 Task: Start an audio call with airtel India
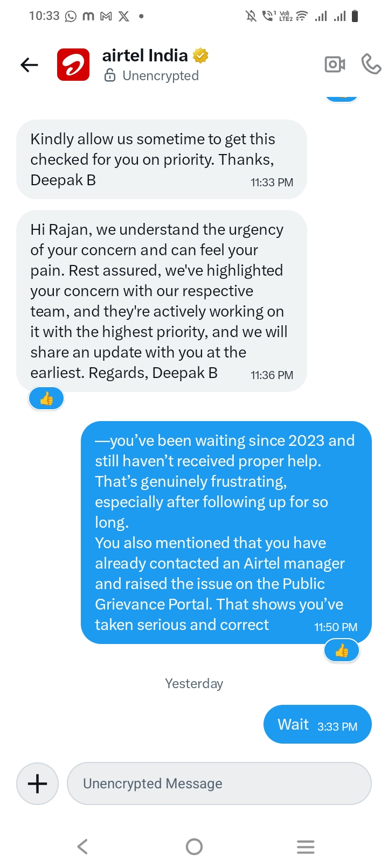coord(371,64)
